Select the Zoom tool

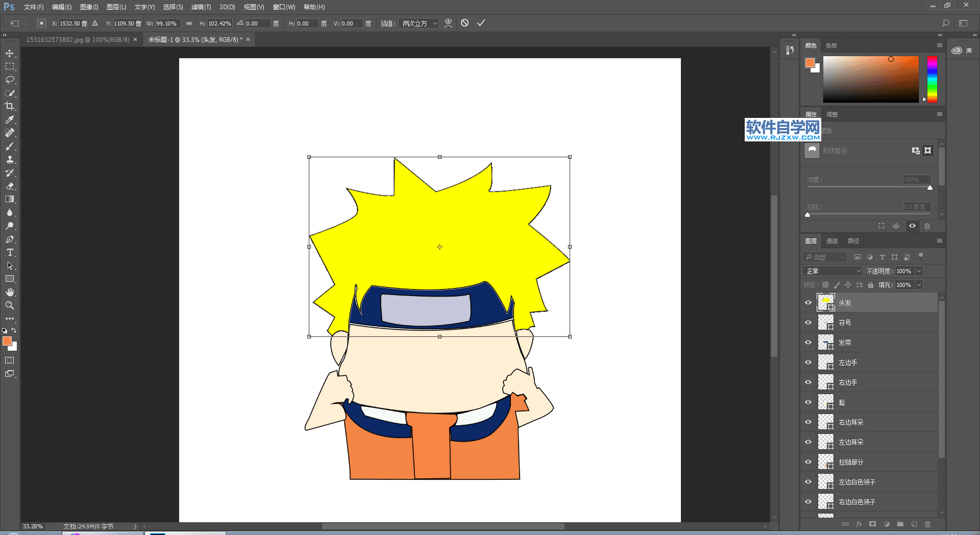pyautogui.click(x=10, y=305)
